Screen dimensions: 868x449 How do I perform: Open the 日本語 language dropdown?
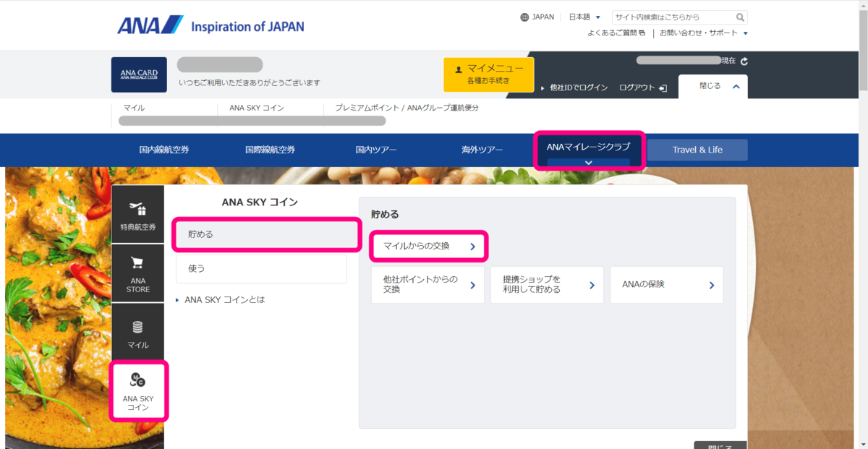pos(585,17)
